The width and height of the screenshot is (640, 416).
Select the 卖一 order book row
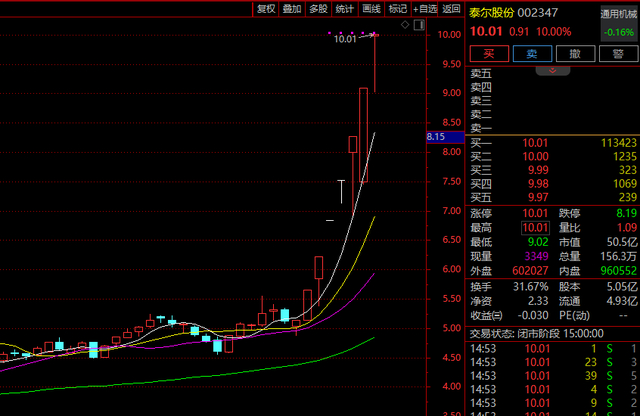[553, 128]
